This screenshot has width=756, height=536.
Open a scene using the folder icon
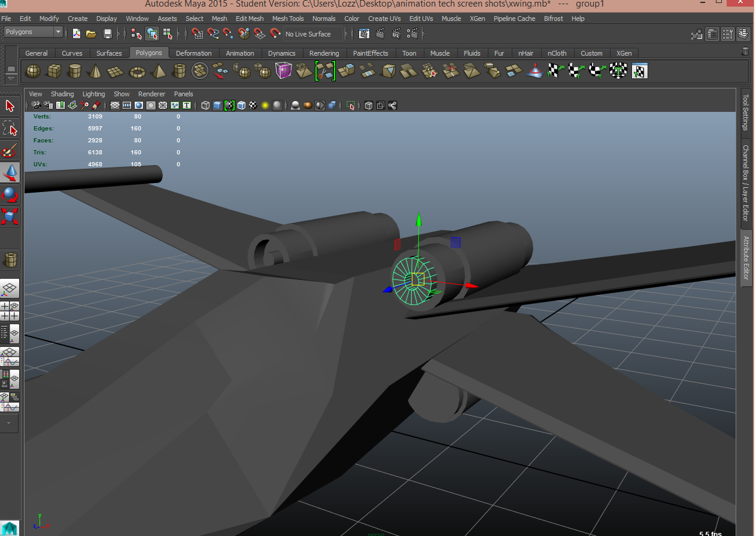(x=91, y=33)
